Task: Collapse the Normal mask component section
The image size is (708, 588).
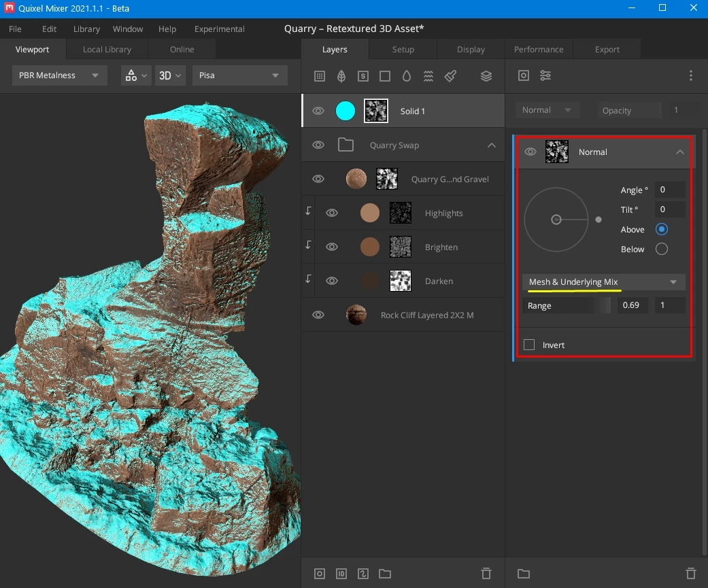Action: tap(680, 152)
